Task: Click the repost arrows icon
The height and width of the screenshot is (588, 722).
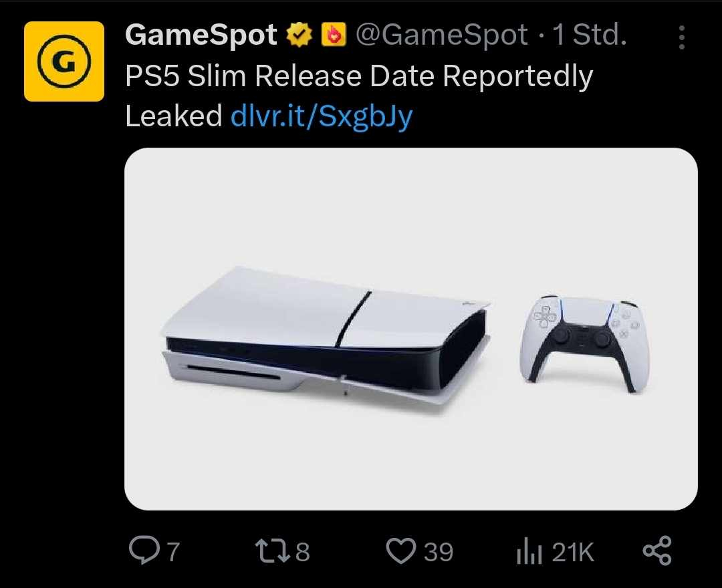Action: 273,551
